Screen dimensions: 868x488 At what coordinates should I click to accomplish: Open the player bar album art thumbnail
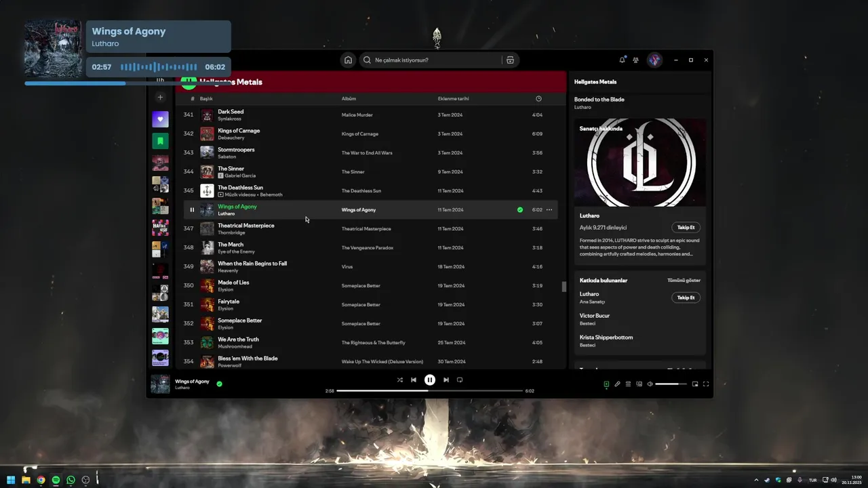pyautogui.click(x=160, y=384)
